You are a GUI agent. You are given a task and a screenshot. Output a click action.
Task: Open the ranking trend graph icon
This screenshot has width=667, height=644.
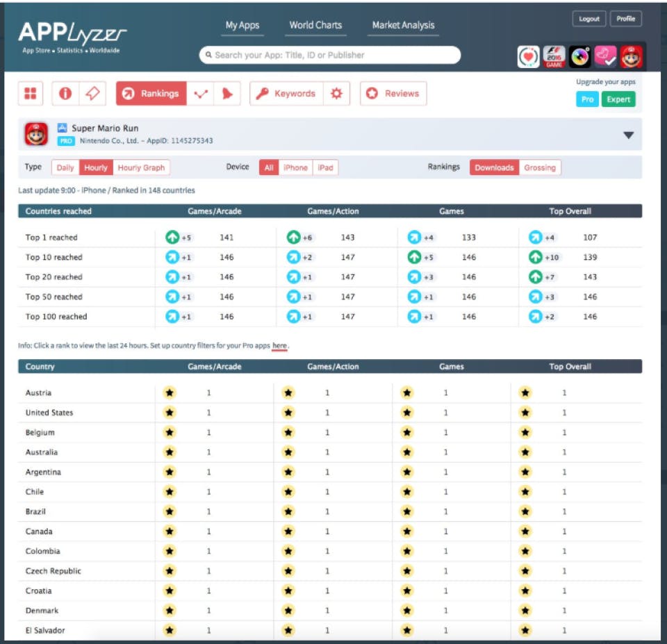pyautogui.click(x=200, y=93)
